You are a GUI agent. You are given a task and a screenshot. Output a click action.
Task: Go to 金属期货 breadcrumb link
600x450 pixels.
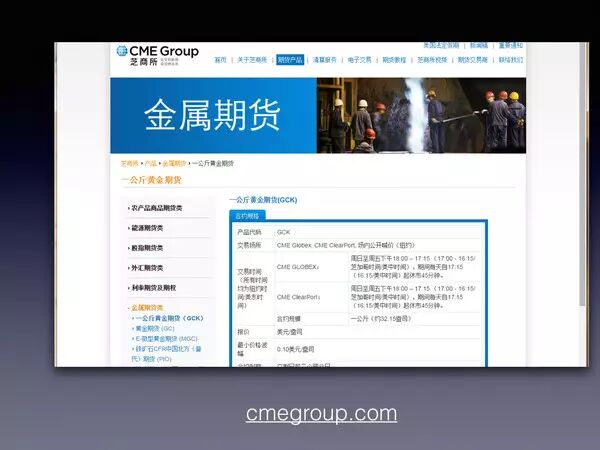(174, 163)
